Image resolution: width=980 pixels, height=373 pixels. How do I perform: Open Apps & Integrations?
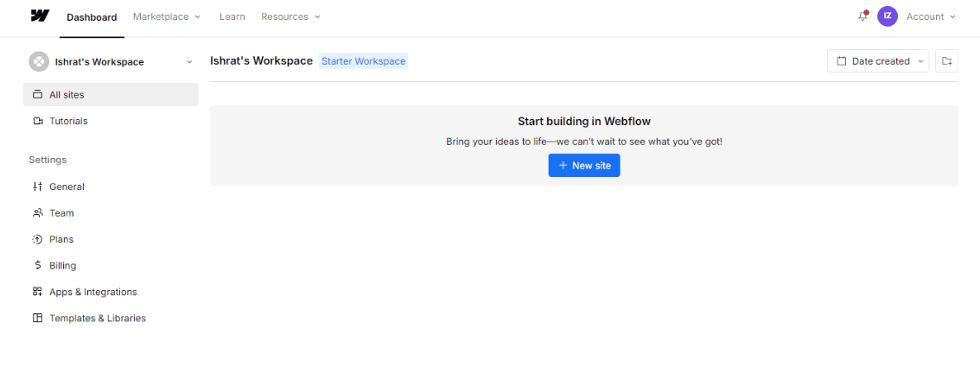point(111,292)
